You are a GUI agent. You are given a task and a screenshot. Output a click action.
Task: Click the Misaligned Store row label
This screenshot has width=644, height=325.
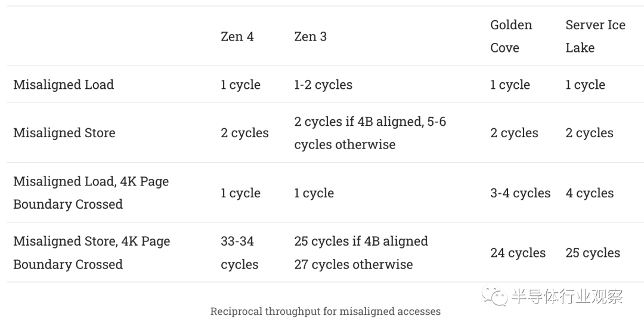coord(64,133)
